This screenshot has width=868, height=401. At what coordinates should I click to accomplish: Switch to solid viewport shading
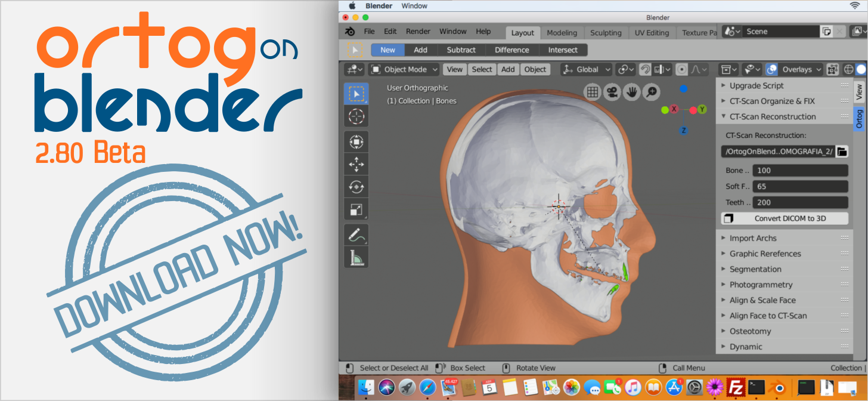pos(861,69)
